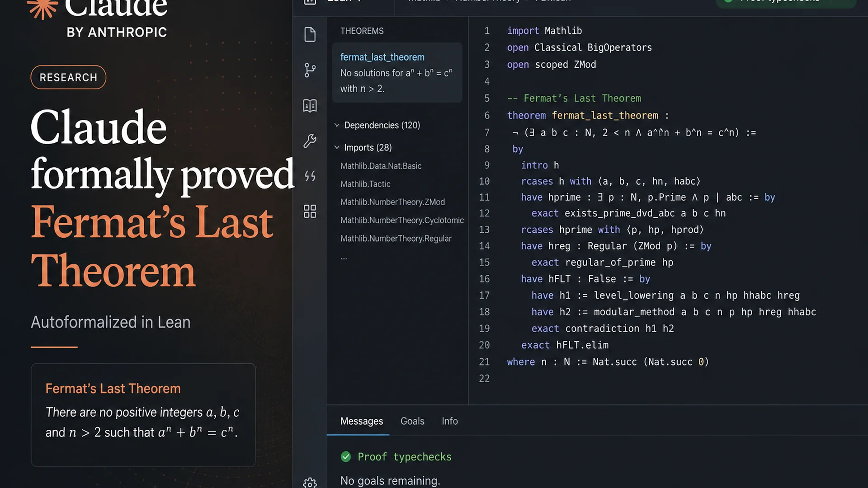868x488 pixels.
Task: Click the 'BY ANTHROPIC' text
Action: (x=117, y=32)
